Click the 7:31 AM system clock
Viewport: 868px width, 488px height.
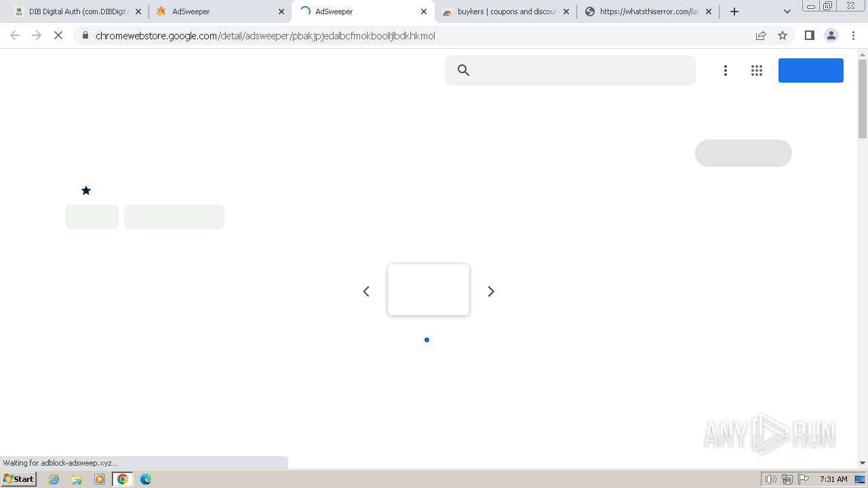[833, 479]
